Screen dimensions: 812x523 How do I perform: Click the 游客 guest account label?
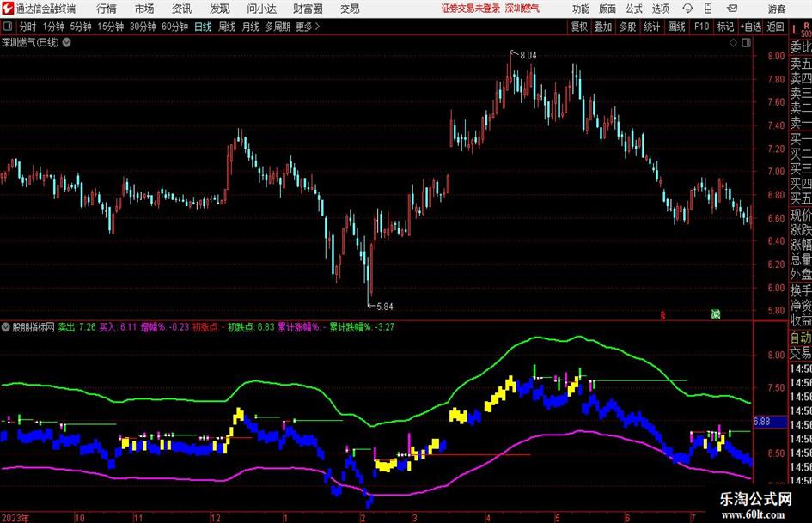tap(776, 9)
